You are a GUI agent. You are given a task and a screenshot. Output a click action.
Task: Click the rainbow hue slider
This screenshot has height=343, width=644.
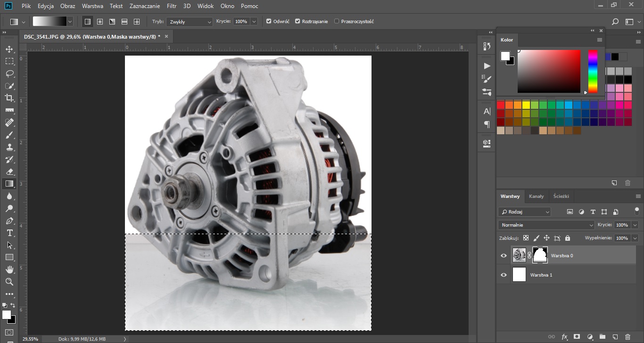pyautogui.click(x=593, y=71)
